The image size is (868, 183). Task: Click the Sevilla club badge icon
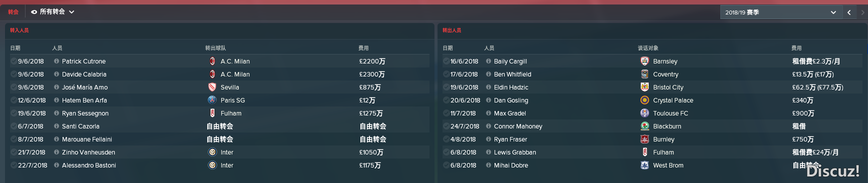[212, 87]
